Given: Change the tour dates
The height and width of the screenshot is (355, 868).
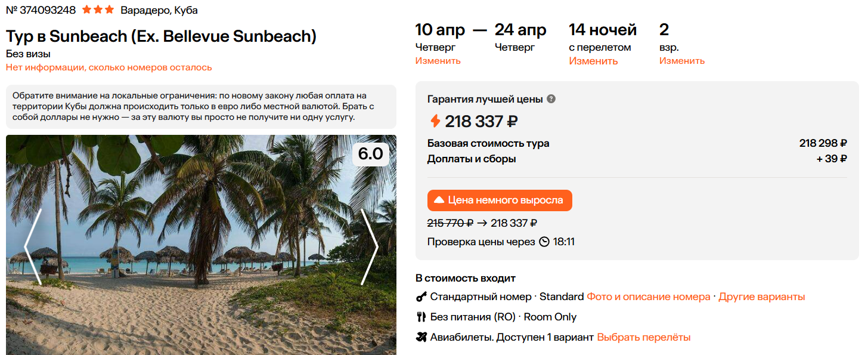Looking at the screenshot, I should click(x=438, y=61).
